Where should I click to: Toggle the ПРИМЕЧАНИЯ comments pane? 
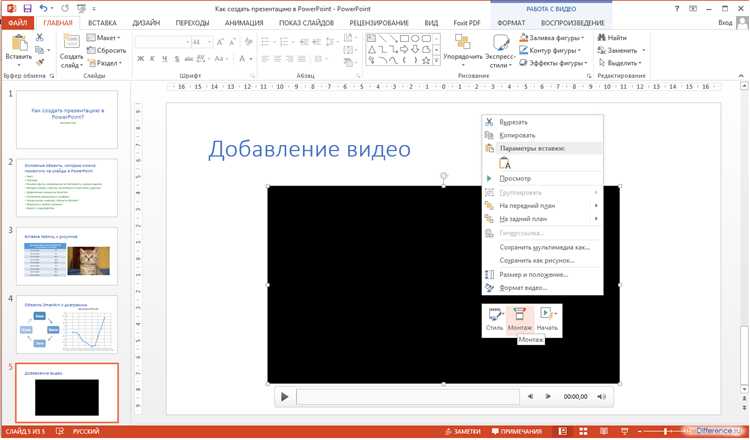[517, 431]
